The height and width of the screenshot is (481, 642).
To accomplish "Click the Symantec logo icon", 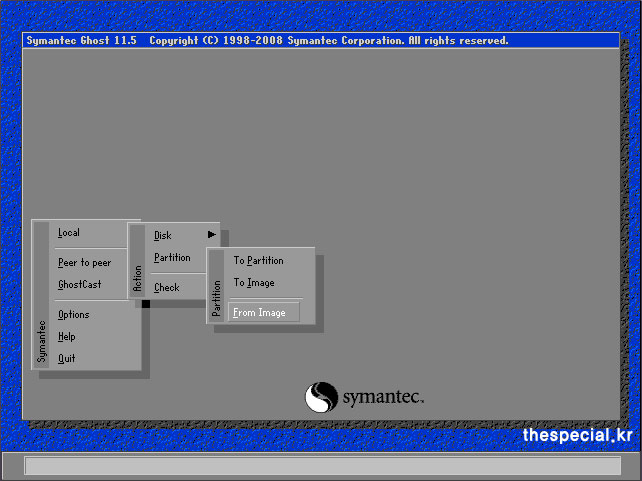I will pos(321,397).
